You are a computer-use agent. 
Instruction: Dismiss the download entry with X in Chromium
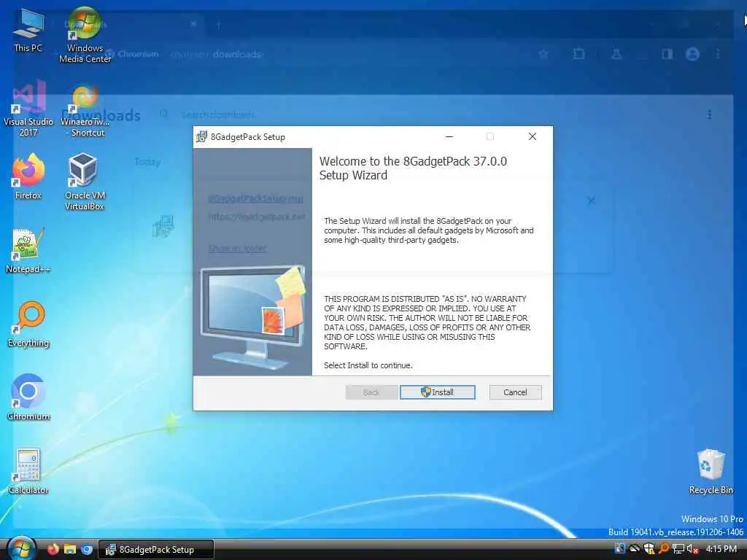(x=591, y=201)
